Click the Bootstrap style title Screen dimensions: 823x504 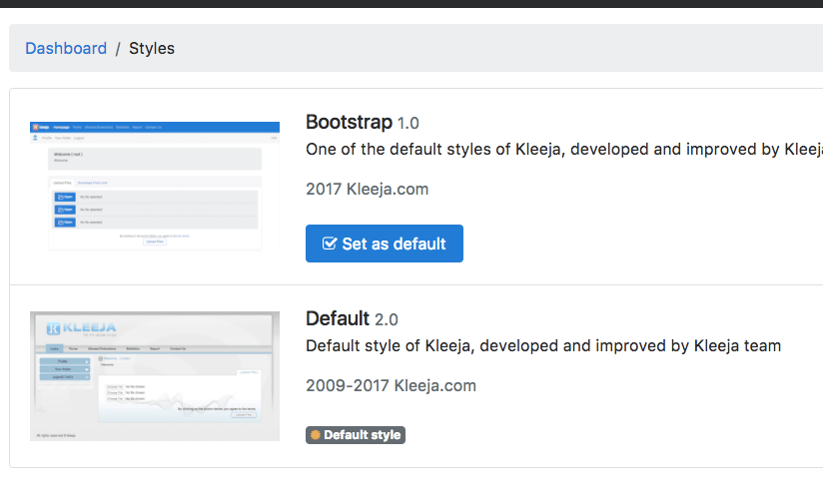(x=349, y=122)
